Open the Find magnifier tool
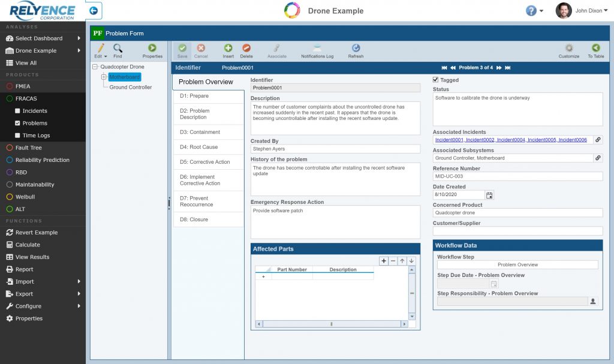This screenshot has height=364, width=614. (x=118, y=49)
